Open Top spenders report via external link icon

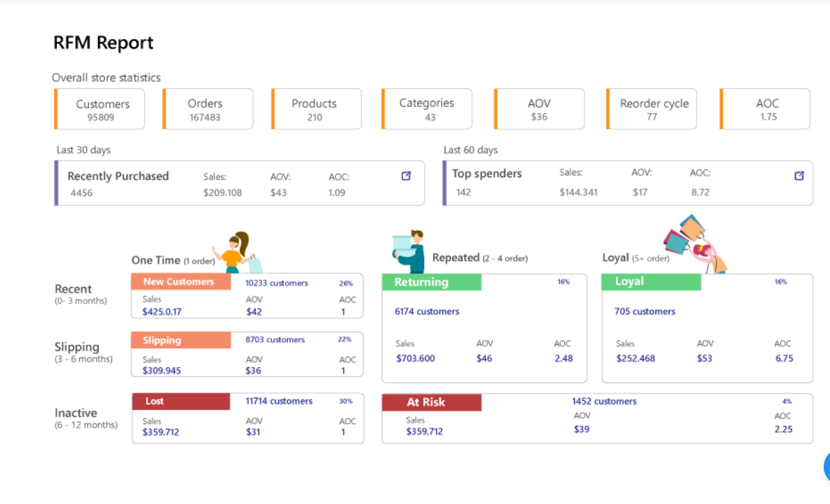800,176
